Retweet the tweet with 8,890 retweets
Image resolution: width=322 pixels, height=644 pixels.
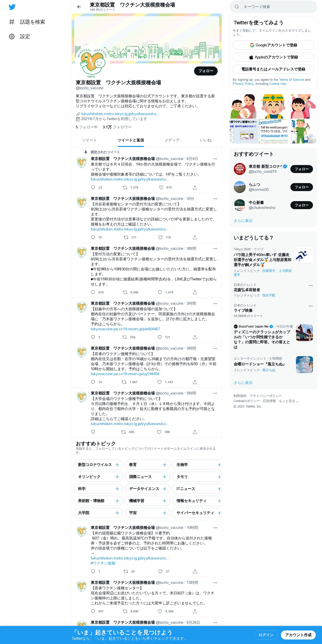pyautogui.click(x=125, y=611)
